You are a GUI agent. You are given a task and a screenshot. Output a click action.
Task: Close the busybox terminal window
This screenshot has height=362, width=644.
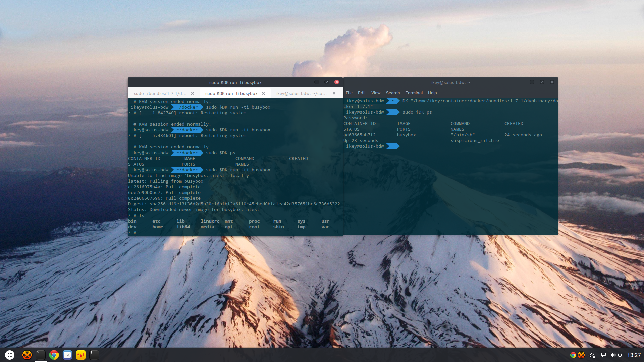tap(337, 82)
